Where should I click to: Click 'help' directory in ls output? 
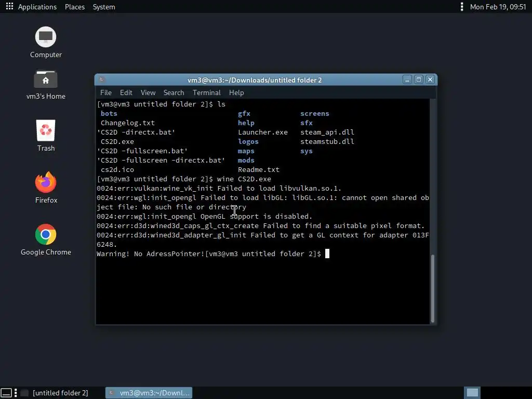(246, 123)
